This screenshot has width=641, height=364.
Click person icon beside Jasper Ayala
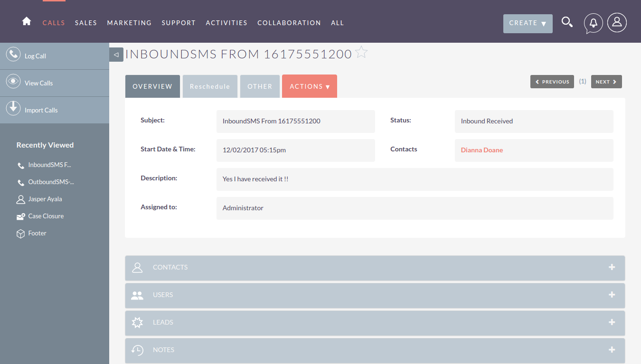click(x=20, y=199)
